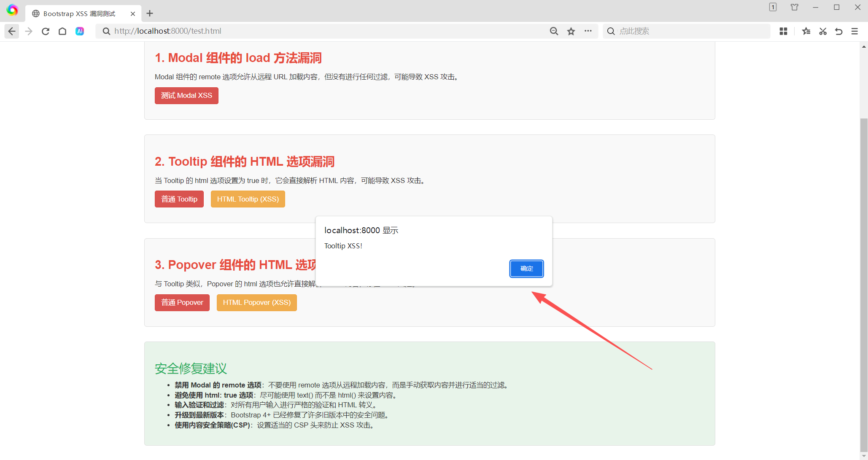868x460 pixels.
Task: Go to the home page icon
Action: 62,31
